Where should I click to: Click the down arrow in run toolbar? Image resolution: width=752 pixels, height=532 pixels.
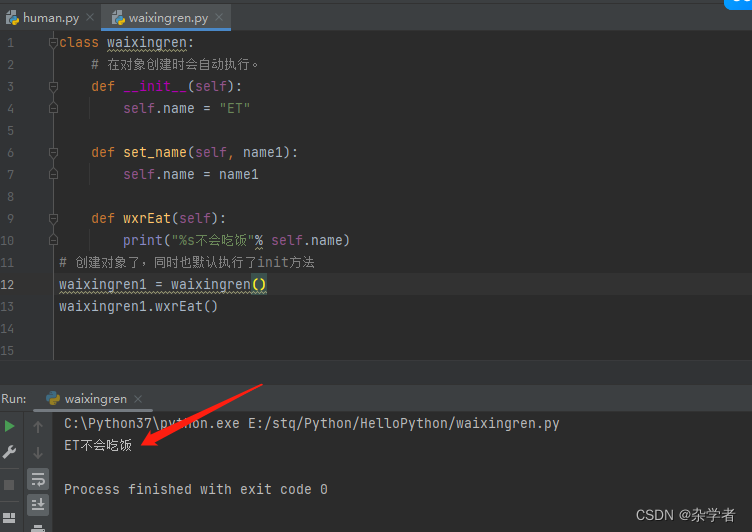[x=38, y=452]
